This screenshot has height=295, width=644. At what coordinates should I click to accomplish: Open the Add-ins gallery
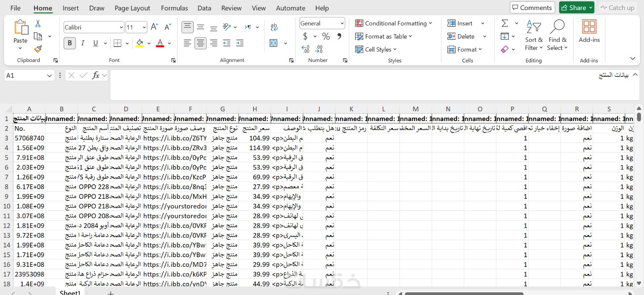click(589, 31)
